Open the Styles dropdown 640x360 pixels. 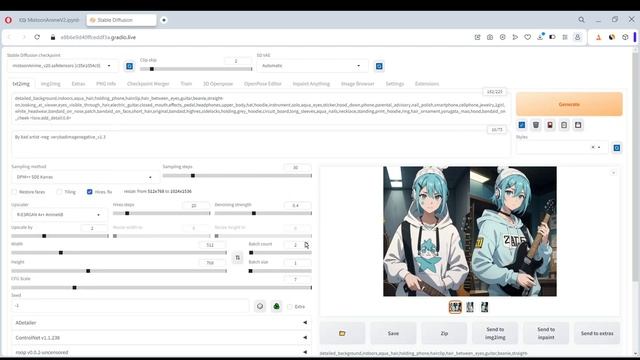(x=562, y=147)
